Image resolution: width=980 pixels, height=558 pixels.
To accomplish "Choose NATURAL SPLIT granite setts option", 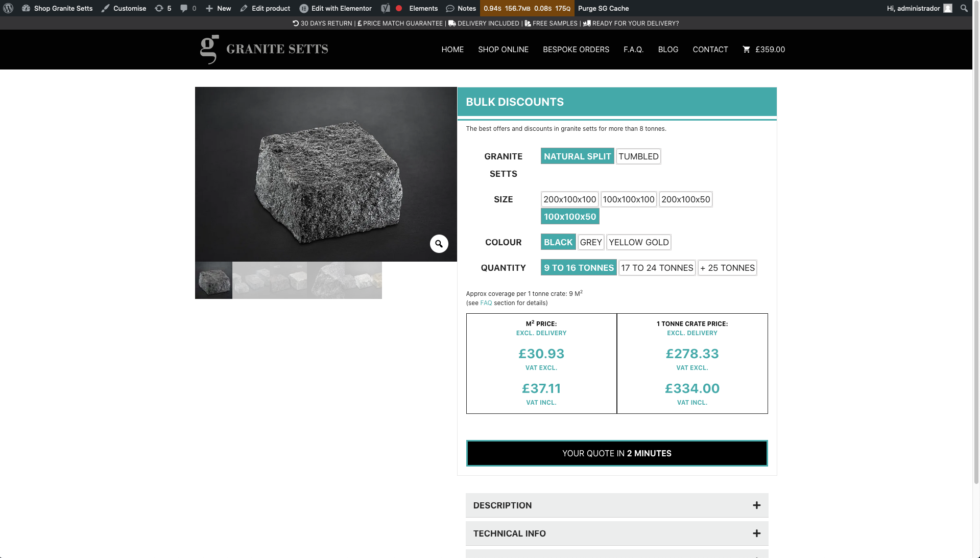I will [x=577, y=156].
